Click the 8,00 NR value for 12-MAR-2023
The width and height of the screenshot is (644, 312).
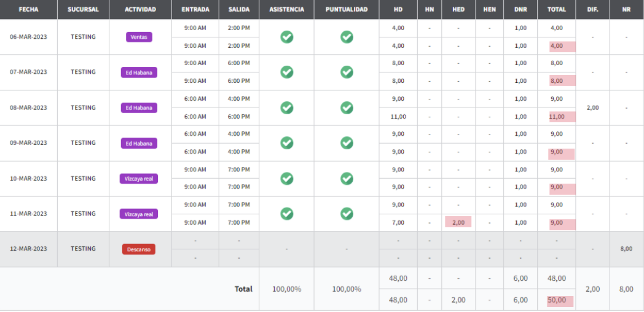point(626,249)
